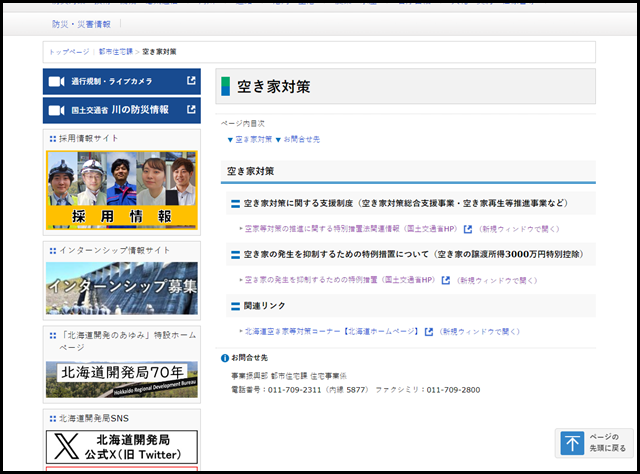Click camera icon beside 川の防災情報
Viewport: 640px width, 474px height.
click(56, 109)
